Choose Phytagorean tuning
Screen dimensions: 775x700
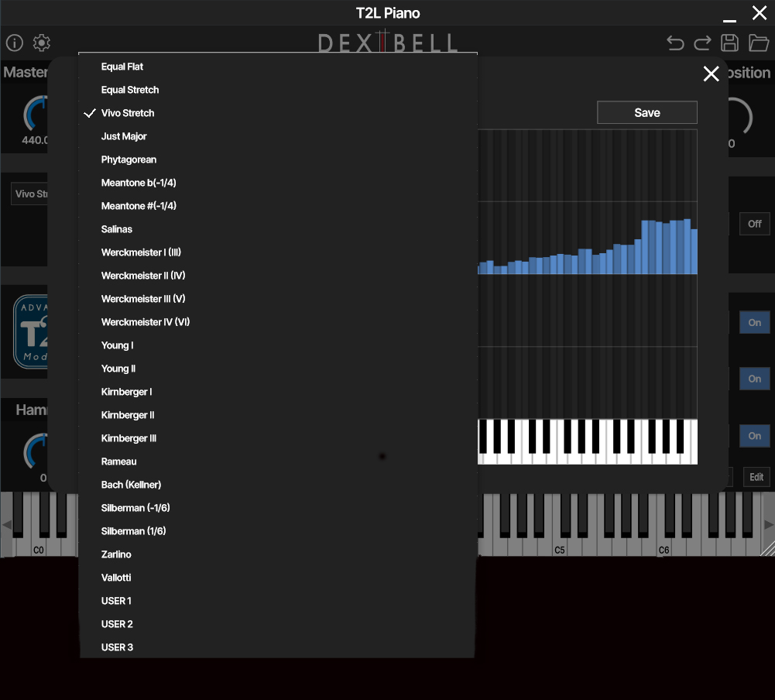click(277, 160)
